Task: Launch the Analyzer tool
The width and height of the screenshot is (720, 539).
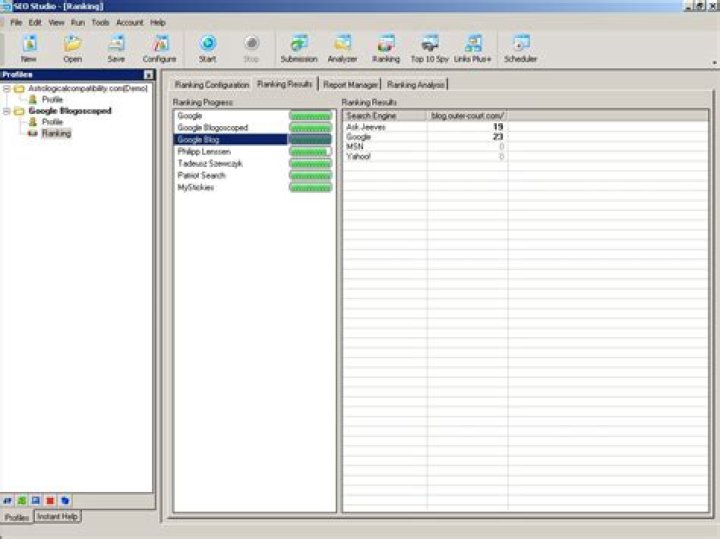Action: tap(342, 48)
